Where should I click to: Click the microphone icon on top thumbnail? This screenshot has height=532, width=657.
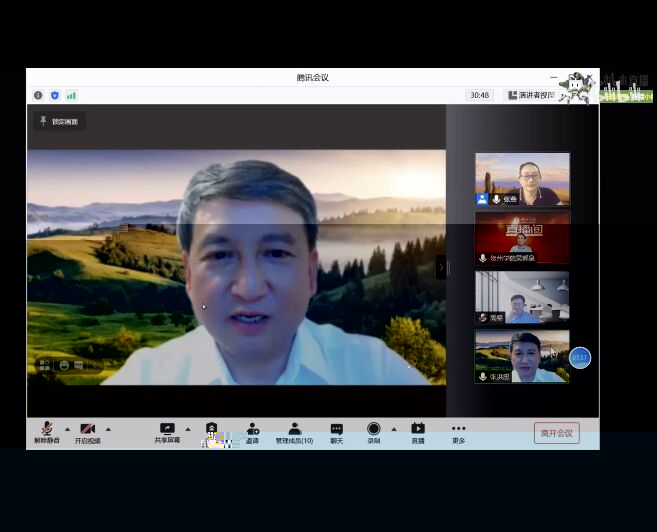(x=497, y=199)
